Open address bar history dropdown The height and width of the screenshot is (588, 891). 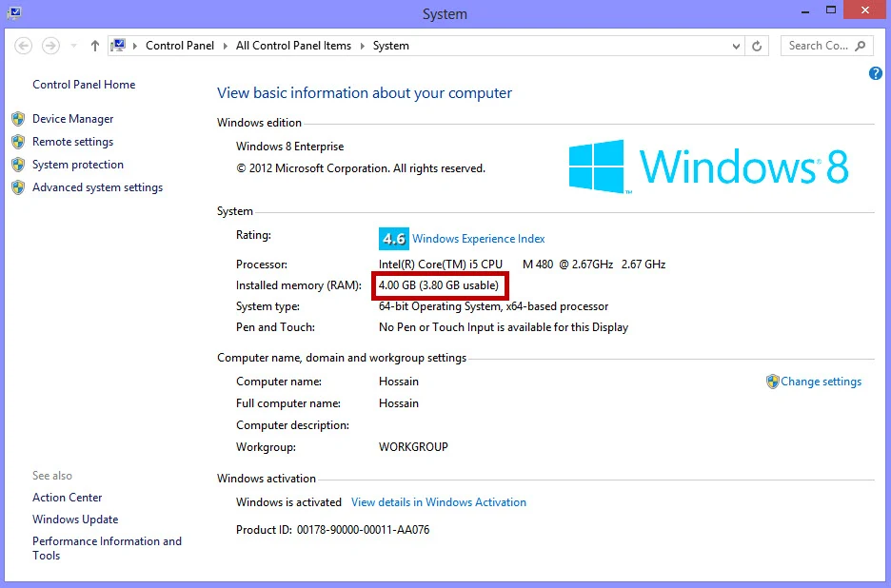pyautogui.click(x=736, y=46)
